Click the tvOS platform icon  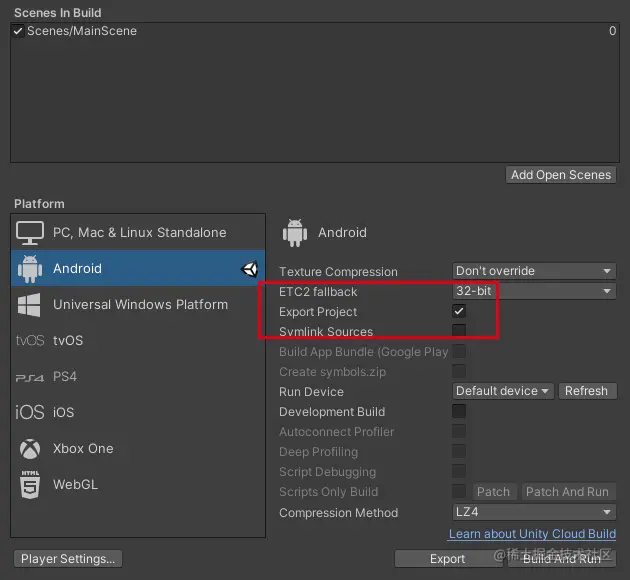[30, 341]
